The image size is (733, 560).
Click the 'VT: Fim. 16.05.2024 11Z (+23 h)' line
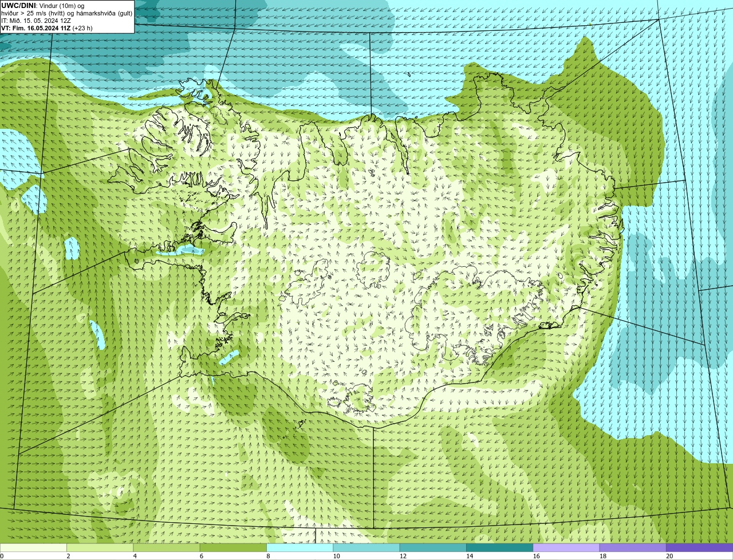(x=47, y=28)
